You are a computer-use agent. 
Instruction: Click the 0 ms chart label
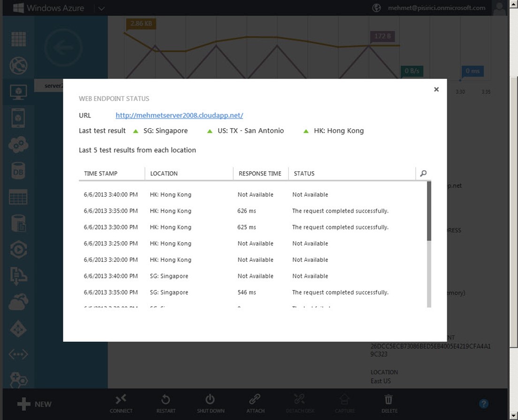coord(472,71)
